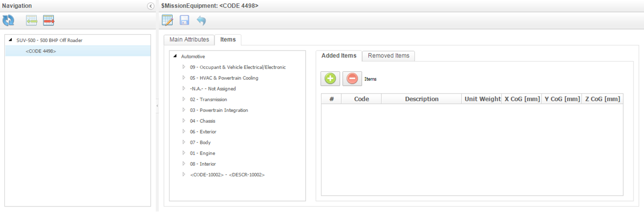Click the edit table pencil icon
The height and width of the screenshot is (213, 644).
[x=167, y=20]
